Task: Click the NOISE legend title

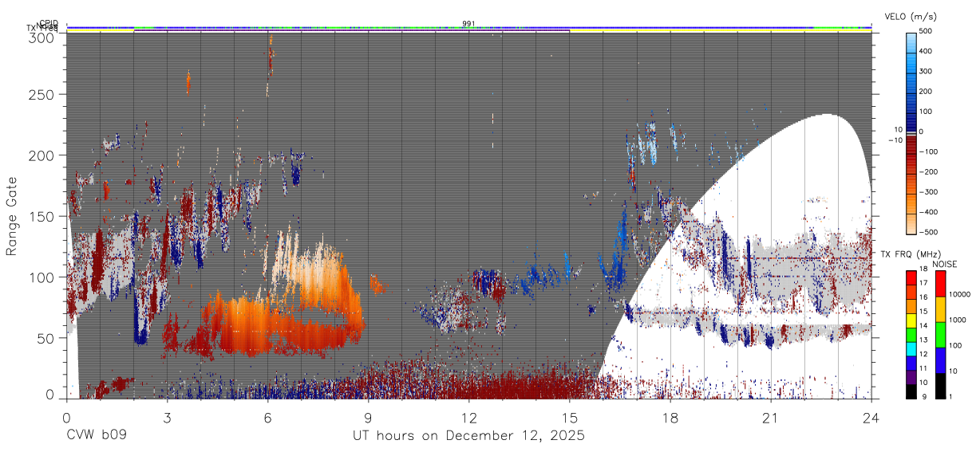Action: (x=946, y=263)
